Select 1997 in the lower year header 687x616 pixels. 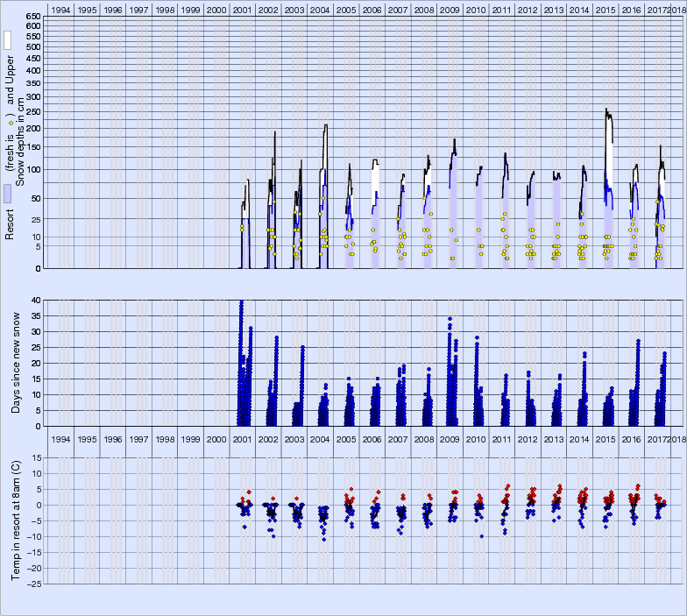tap(139, 438)
